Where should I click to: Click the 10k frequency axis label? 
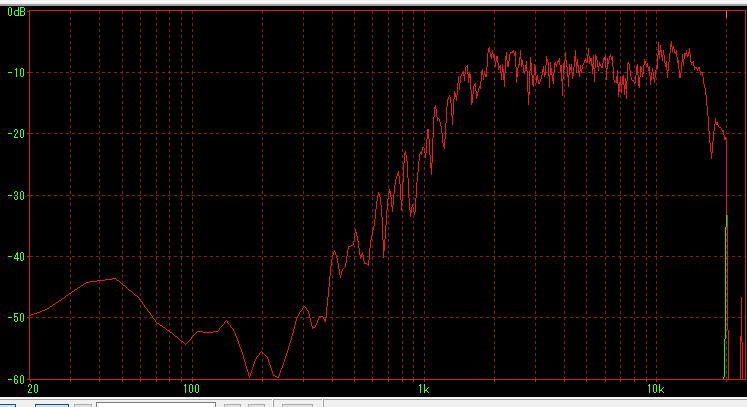[x=655, y=389]
